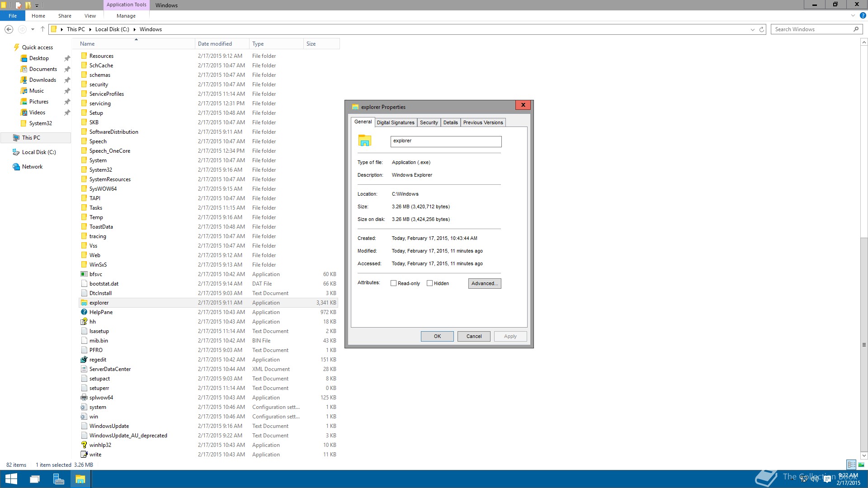Open Advanced attributes dialog
868x488 pixels.
(485, 283)
